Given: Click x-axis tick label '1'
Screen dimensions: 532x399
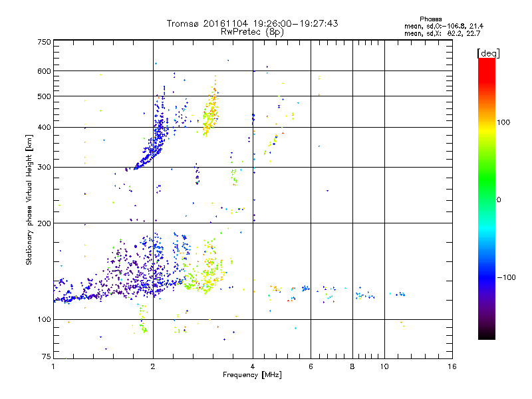Looking at the screenshot, I should (x=53, y=366).
